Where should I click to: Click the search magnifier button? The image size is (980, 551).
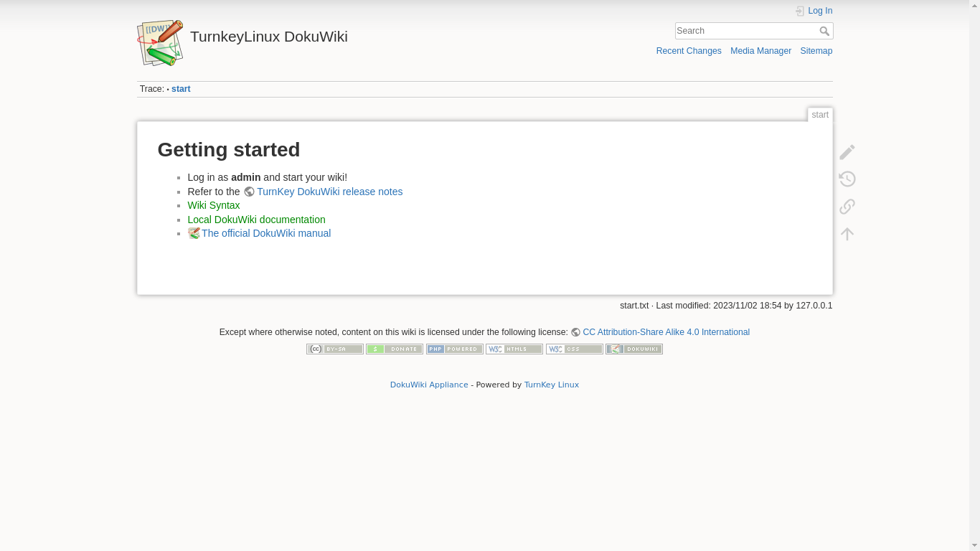pyautogui.click(x=824, y=31)
